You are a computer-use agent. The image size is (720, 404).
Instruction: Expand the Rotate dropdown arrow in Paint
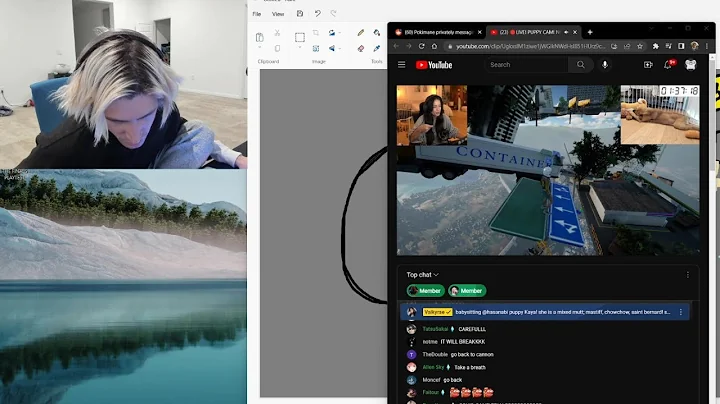[340, 33]
